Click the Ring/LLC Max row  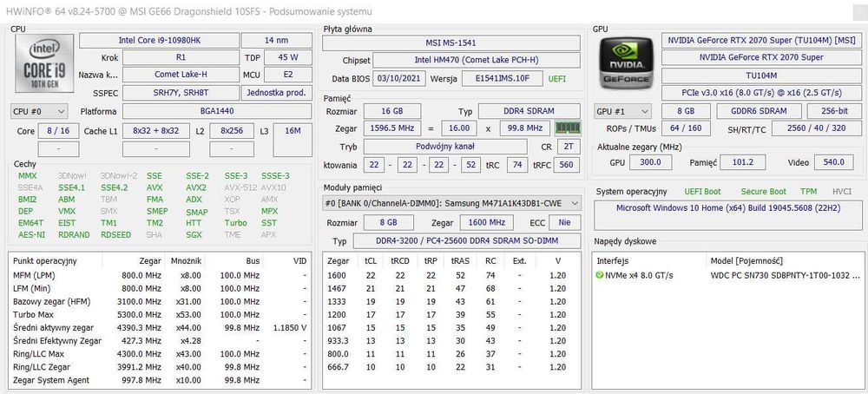coord(160,354)
